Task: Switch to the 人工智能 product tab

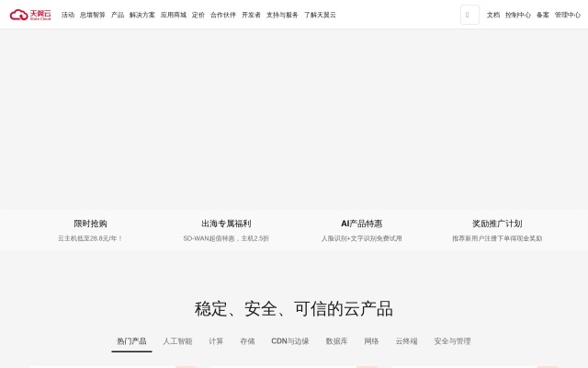Action: (x=177, y=341)
